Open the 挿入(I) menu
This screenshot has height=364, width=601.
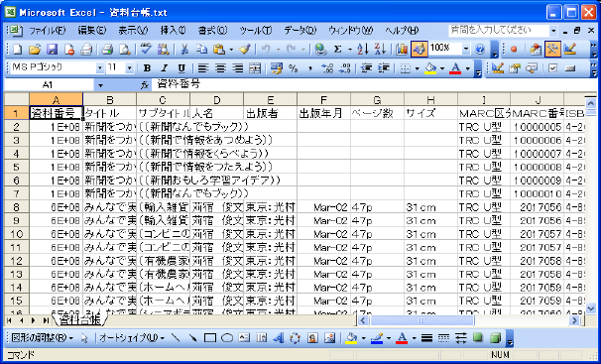(x=174, y=31)
